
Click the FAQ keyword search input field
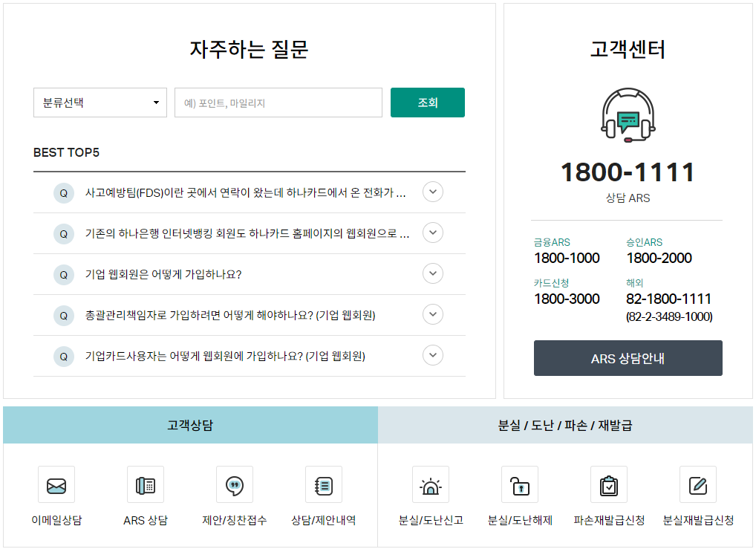click(x=278, y=103)
